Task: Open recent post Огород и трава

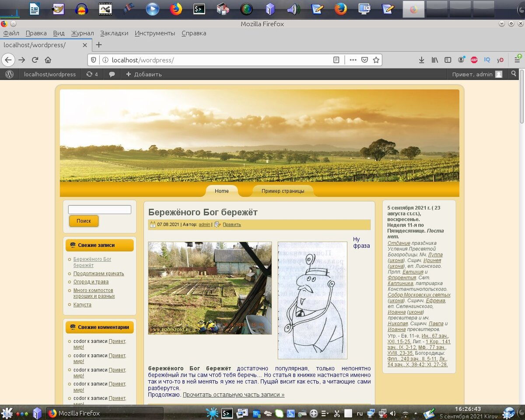Action: point(91,282)
